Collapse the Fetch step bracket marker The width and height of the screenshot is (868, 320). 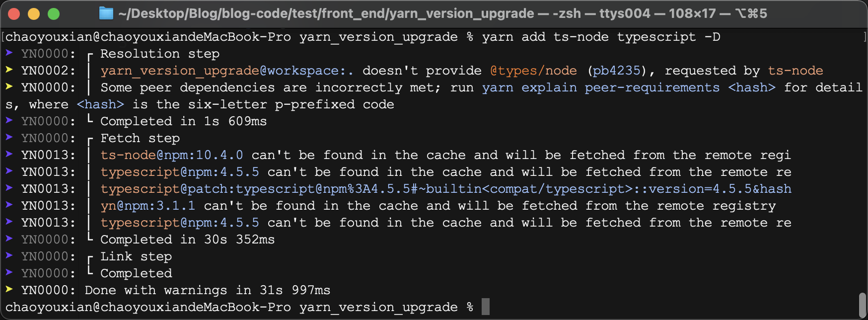point(89,138)
